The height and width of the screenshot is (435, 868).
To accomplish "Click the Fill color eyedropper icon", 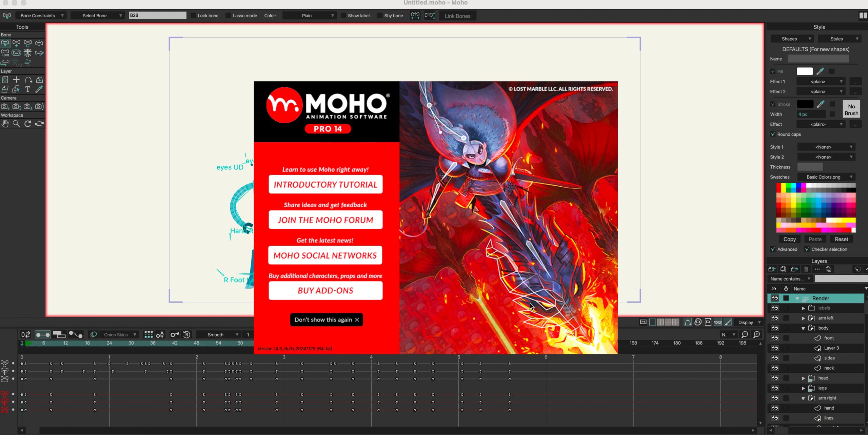I will [x=820, y=71].
